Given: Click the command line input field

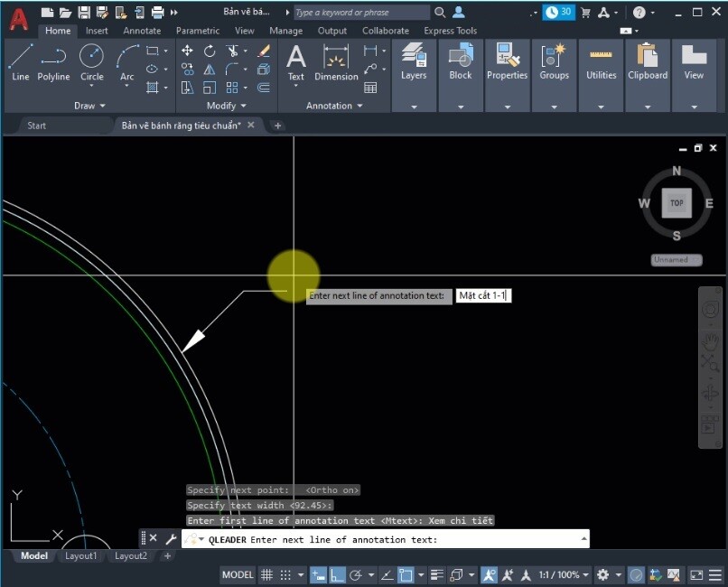Looking at the screenshot, I should click(x=406, y=539).
